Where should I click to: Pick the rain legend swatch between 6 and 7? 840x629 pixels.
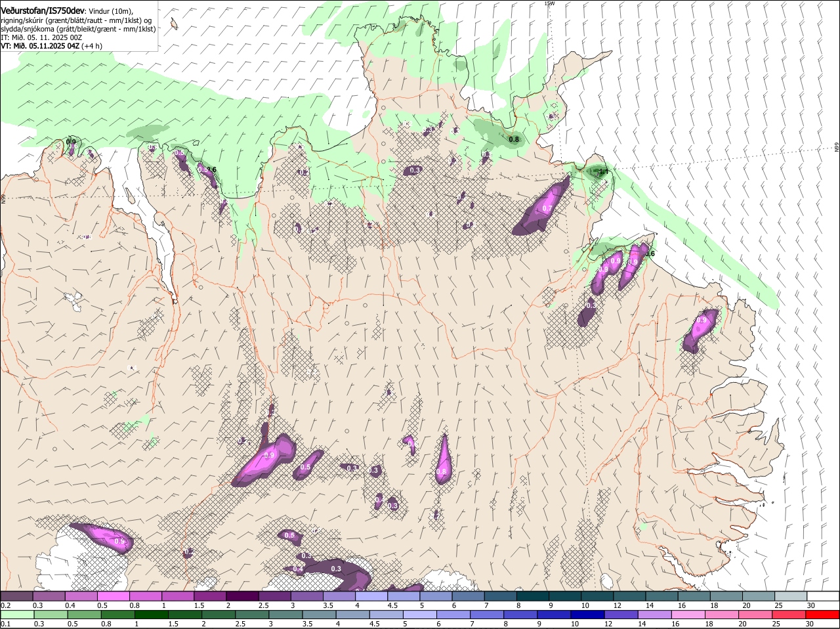point(453,615)
